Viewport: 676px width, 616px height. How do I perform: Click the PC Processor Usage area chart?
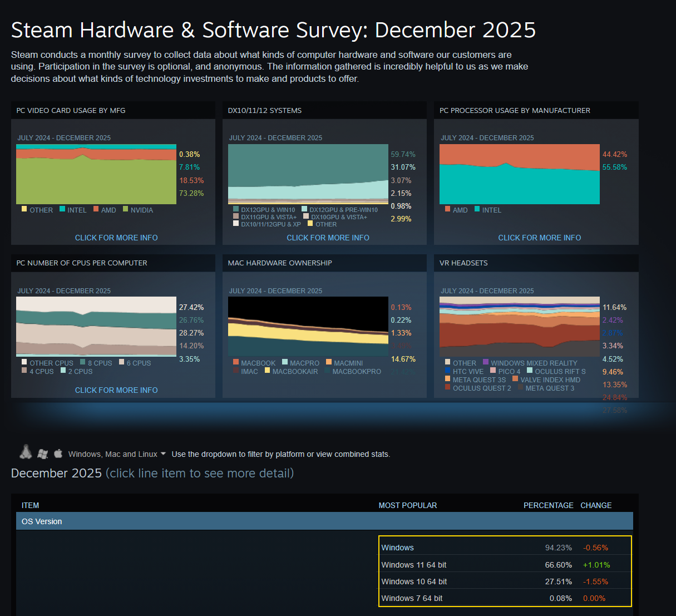[x=520, y=174]
